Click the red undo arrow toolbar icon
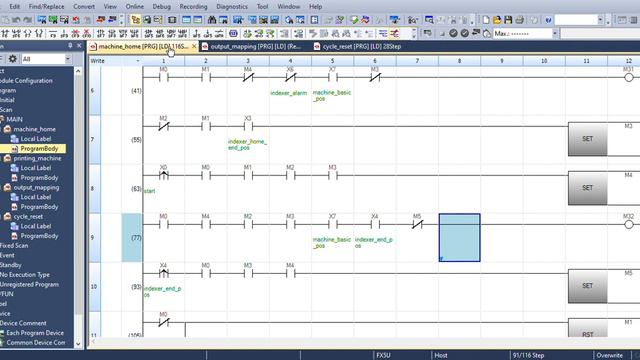Viewport: 640px width, 360px height. (x=76, y=20)
